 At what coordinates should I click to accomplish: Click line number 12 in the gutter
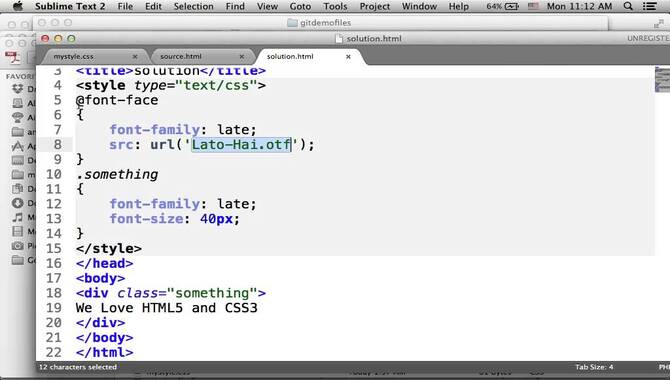tap(54, 204)
